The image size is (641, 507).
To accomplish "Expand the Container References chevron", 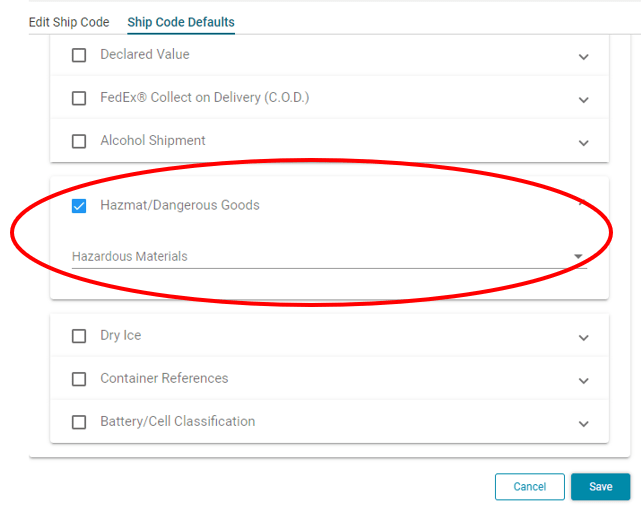I will click(584, 381).
